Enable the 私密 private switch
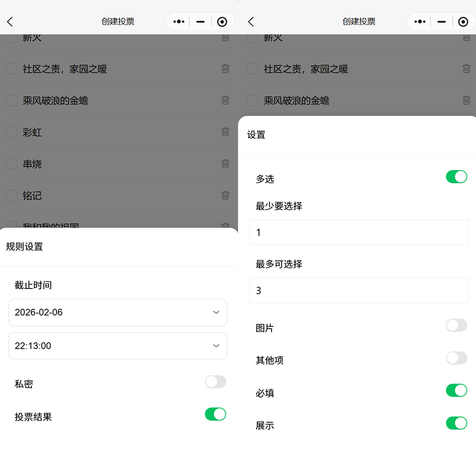 pos(215,382)
